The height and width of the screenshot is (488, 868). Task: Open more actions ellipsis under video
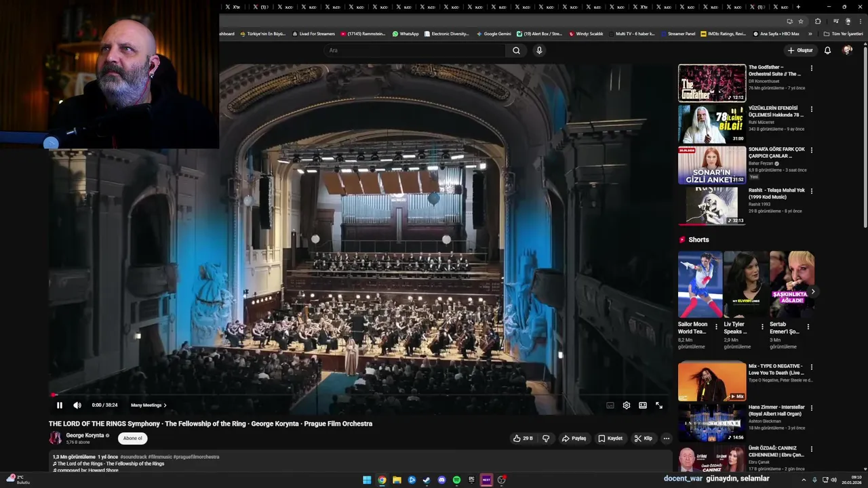coord(666,439)
